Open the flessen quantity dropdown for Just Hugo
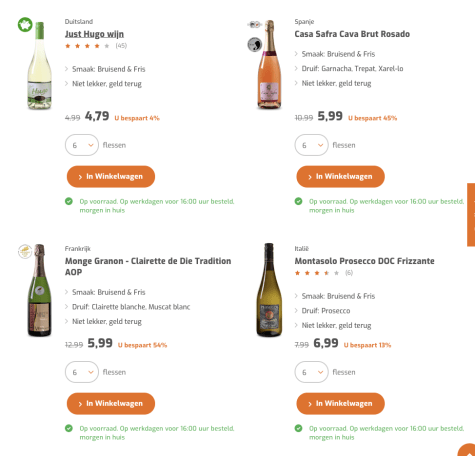Screen dimensions: 475x456 (82, 145)
